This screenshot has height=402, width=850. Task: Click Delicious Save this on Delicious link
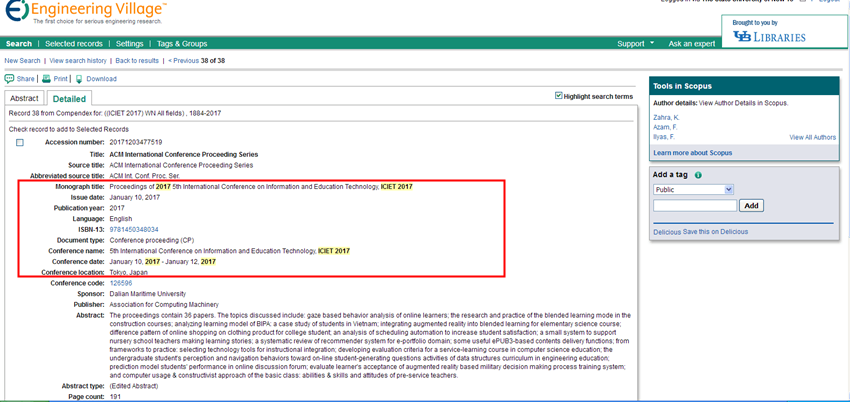click(x=700, y=231)
